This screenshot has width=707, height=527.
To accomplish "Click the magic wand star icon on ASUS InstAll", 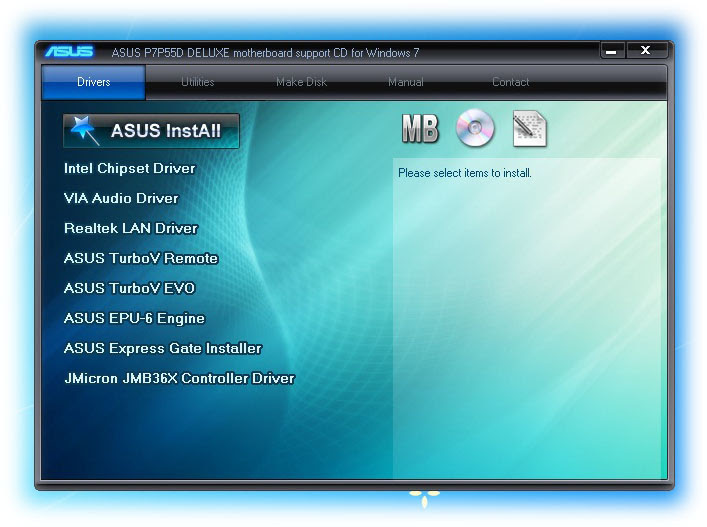I will tap(85, 130).
